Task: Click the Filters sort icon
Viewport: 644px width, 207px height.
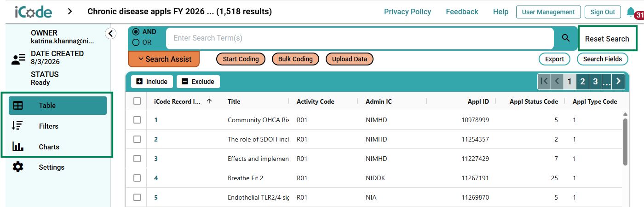Action: 18,126
